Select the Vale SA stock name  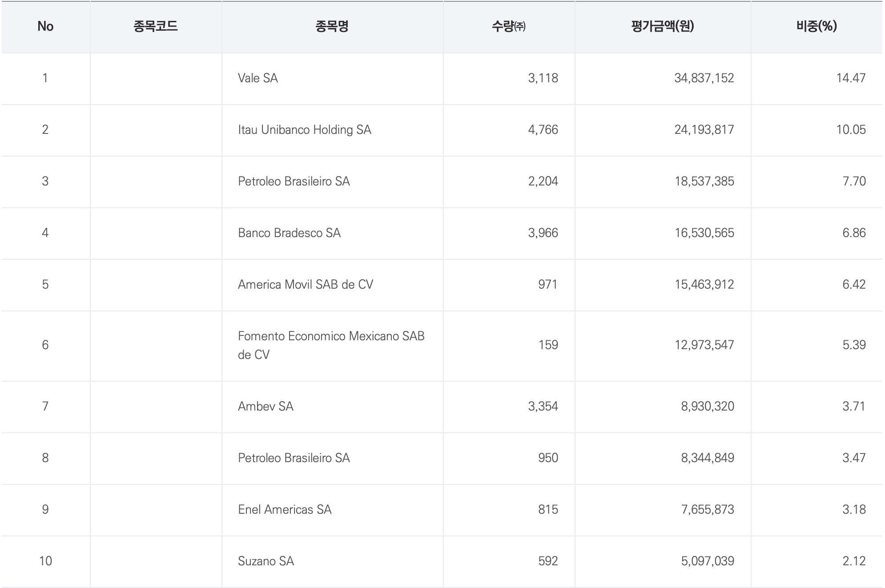(258, 78)
